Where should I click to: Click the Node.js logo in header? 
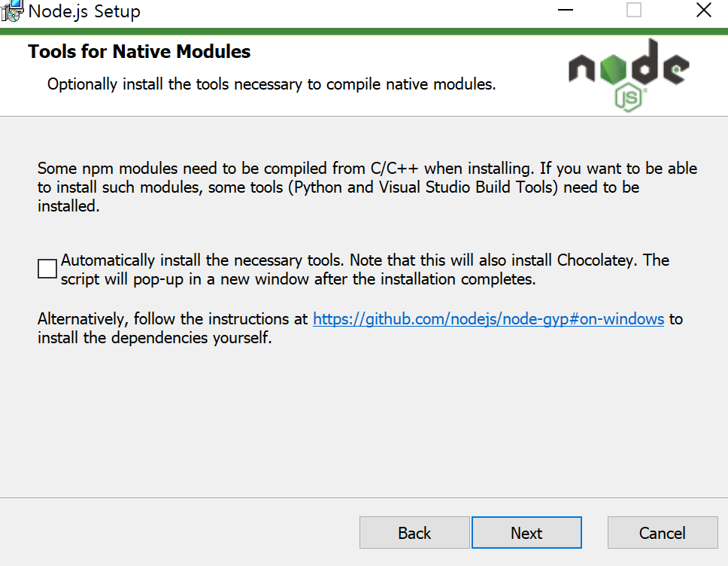pos(629,75)
